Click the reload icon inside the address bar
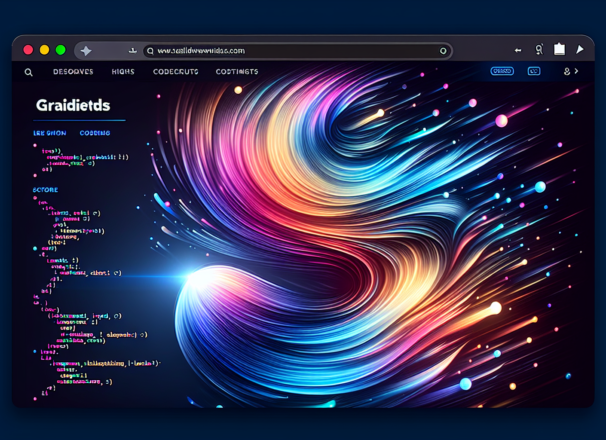 pos(443,51)
